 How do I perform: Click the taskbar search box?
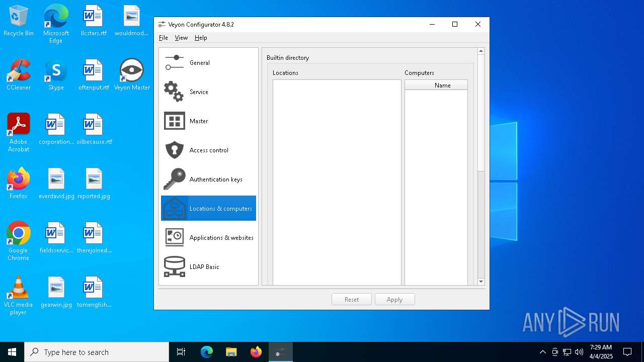click(x=97, y=352)
